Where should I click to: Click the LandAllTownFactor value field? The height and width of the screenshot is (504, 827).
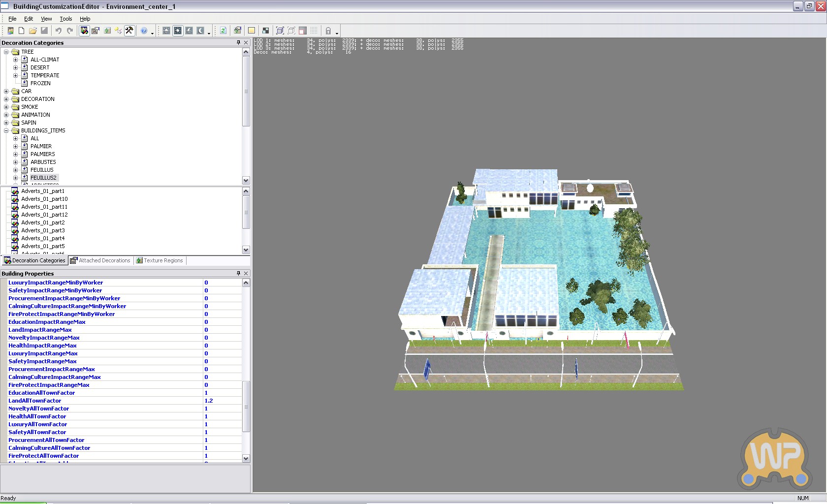click(x=223, y=401)
